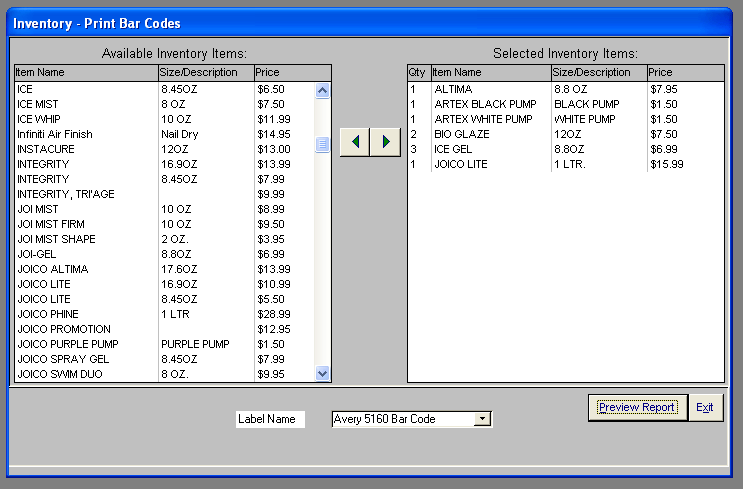
Task: Select JOICO PURPLE PUMP row
Action: click(165, 344)
